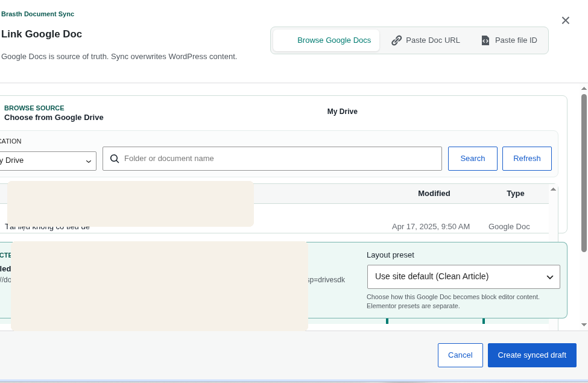Click the Folder or document name field
The image size is (588, 383).
pyautogui.click(x=272, y=159)
